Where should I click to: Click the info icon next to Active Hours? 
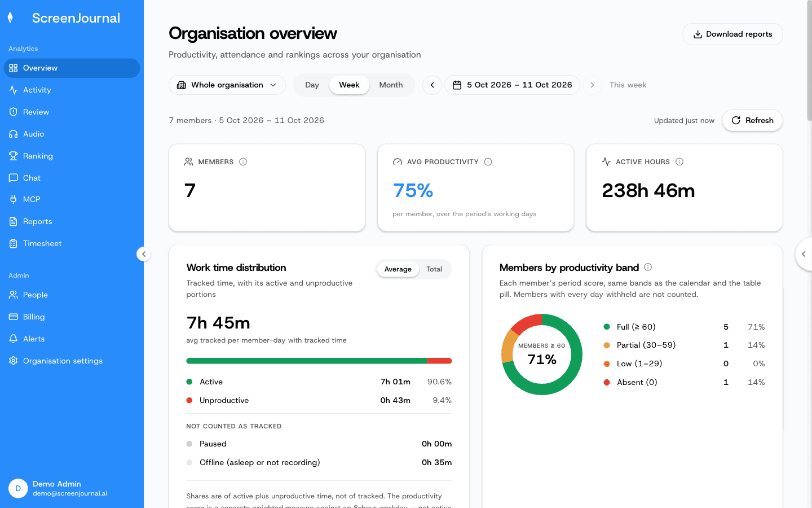pyautogui.click(x=679, y=162)
